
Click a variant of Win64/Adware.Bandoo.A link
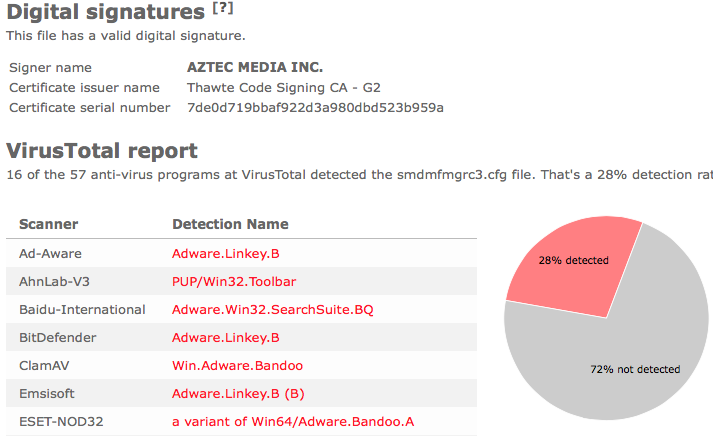pos(293,422)
